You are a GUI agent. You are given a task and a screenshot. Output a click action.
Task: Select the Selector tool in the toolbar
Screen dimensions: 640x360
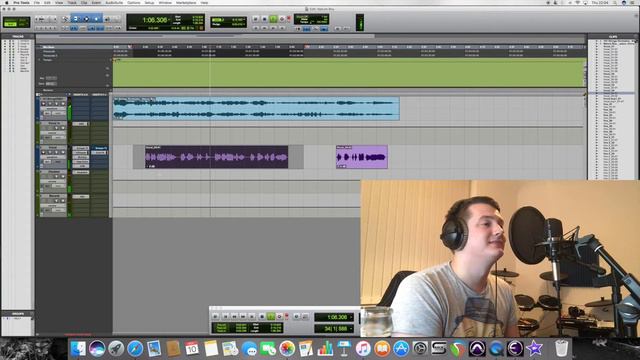86,19
